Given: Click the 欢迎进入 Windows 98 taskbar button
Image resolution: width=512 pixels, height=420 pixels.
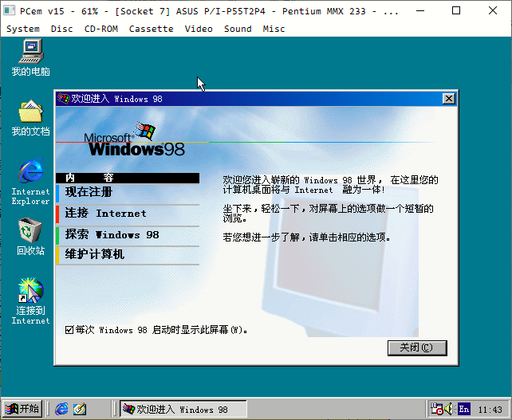Looking at the screenshot, I should (x=183, y=409).
